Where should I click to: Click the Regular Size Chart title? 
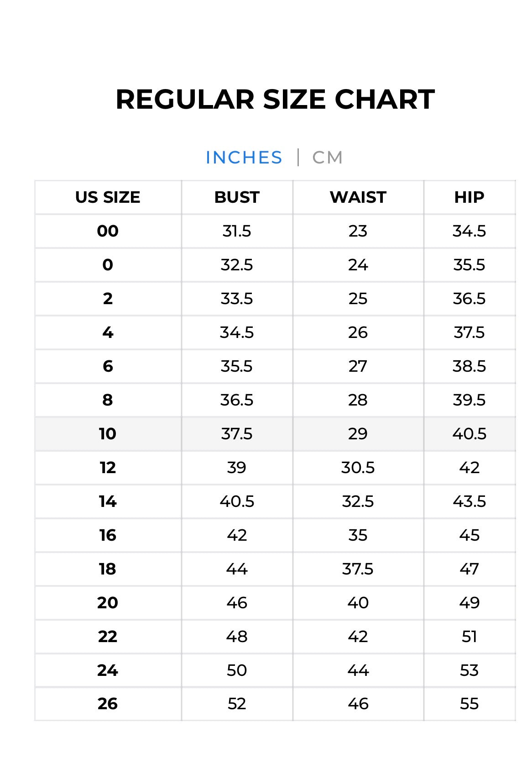click(x=275, y=99)
